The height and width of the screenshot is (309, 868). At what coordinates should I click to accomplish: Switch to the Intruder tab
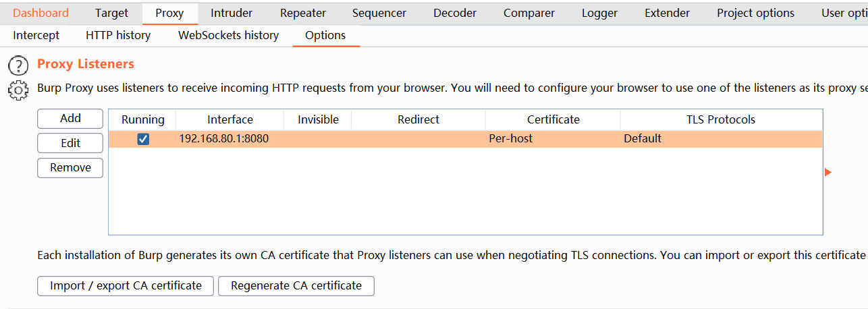(232, 13)
